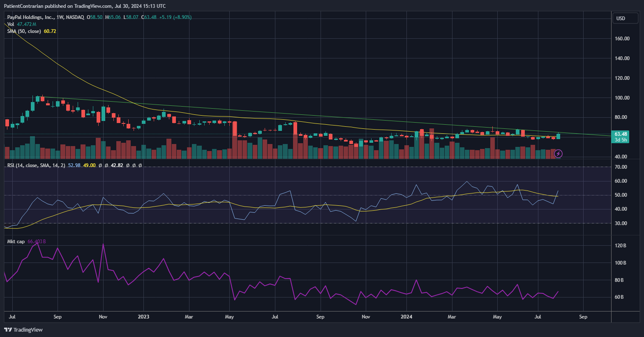Click the RSI value 52.98
Image resolution: width=644 pixels, height=337 pixels.
click(74, 165)
